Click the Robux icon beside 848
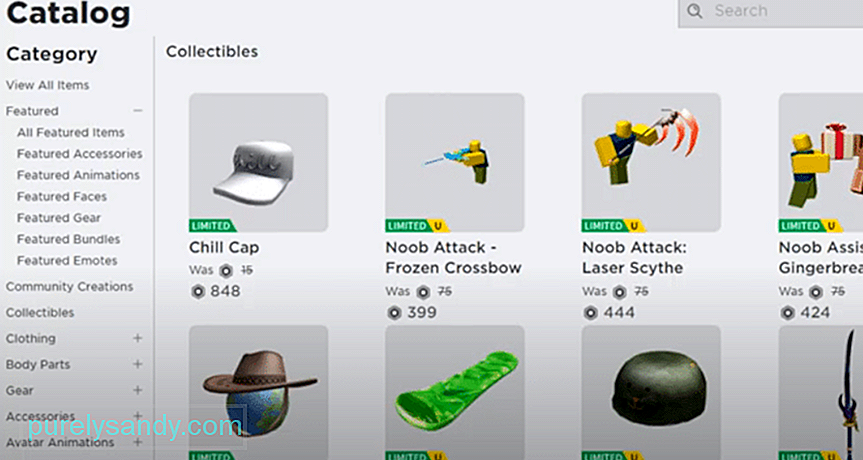 pos(198,291)
